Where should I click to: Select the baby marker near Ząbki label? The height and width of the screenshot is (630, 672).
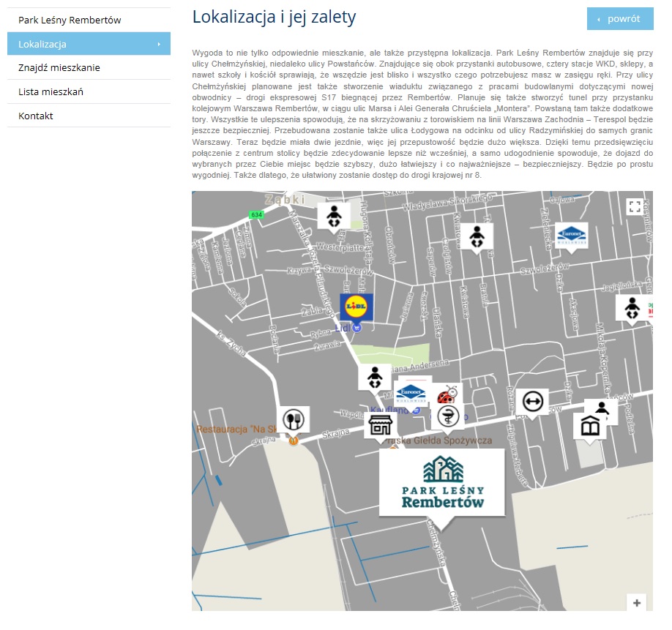(x=334, y=218)
